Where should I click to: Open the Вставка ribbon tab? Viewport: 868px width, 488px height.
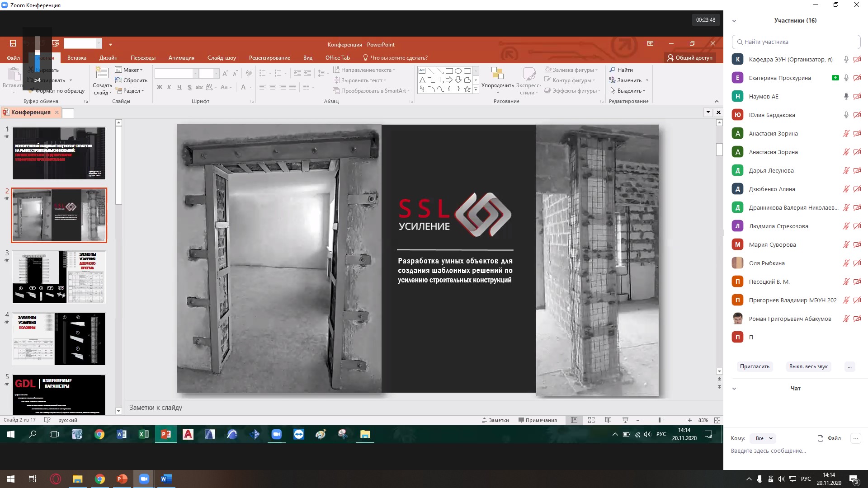pos(77,58)
